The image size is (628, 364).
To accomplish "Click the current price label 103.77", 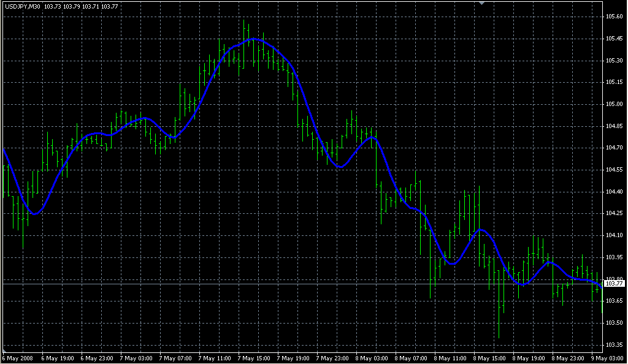I will coord(613,283).
